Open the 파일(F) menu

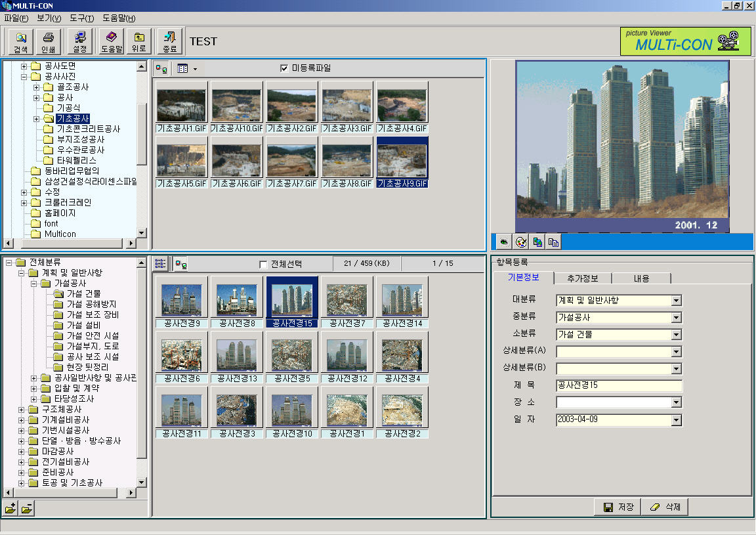point(16,18)
